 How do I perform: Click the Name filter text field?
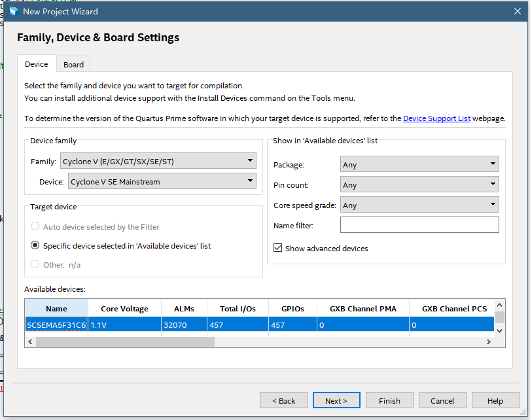pyautogui.click(x=419, y=225)
